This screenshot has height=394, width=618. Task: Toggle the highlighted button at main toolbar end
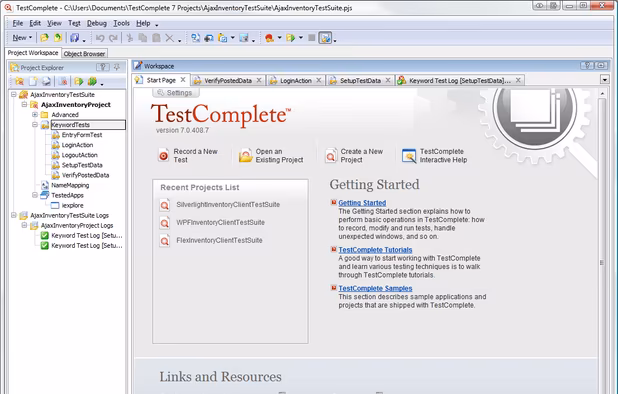[x=326, y=38]
